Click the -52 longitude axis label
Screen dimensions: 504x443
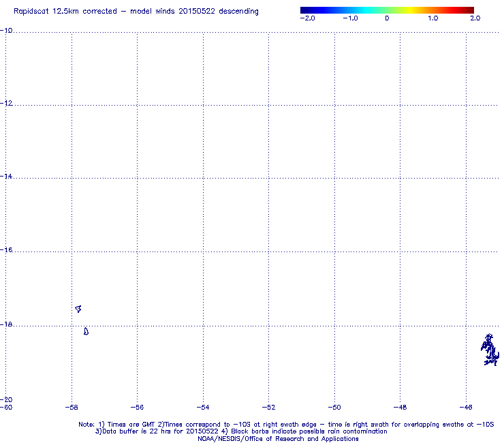[269, 408]
